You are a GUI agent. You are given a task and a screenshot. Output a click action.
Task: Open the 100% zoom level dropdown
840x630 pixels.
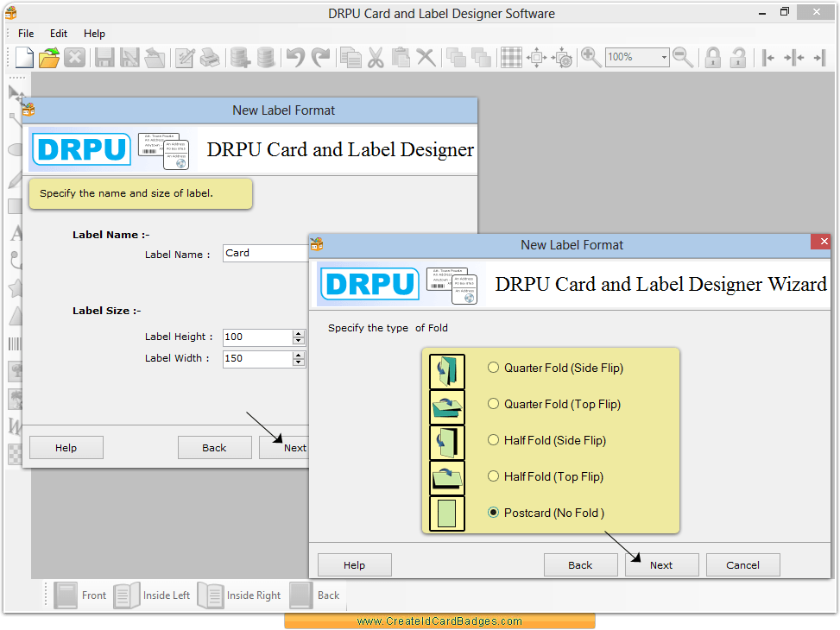pos(664,57)
